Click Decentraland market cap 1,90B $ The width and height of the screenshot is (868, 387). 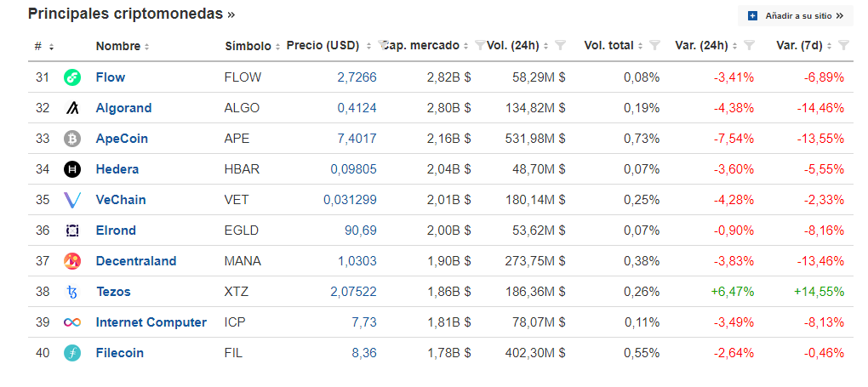coord(448,261)
